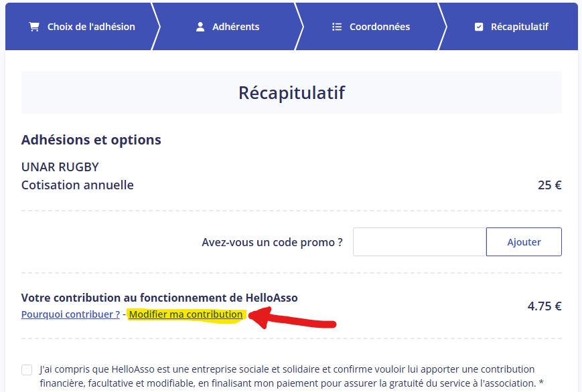Click the UNAR RUGBY membership name
The image size is (582, 392).
click(60, 167)
